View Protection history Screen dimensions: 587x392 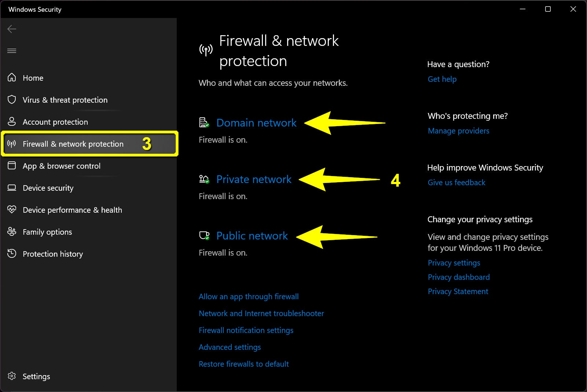pos(52,254)
